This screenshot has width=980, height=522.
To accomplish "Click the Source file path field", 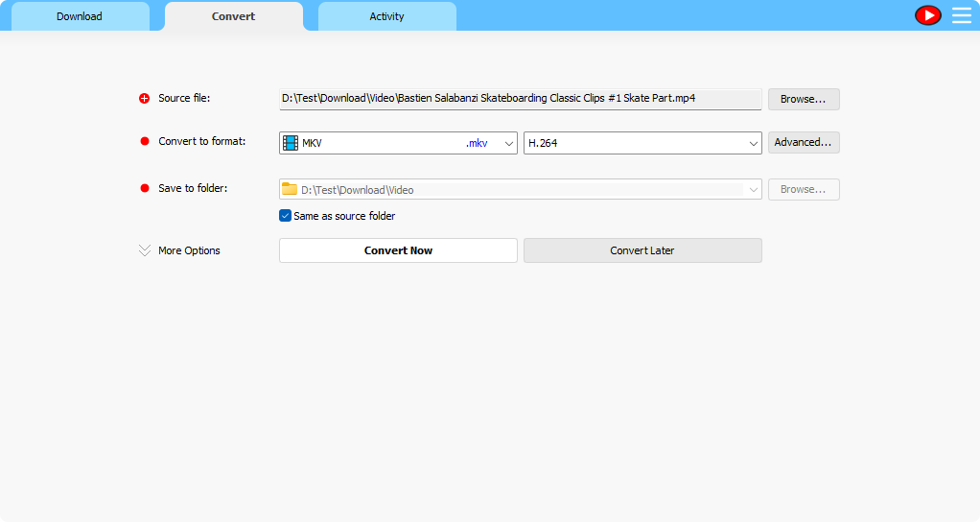I will coord(520,99).
